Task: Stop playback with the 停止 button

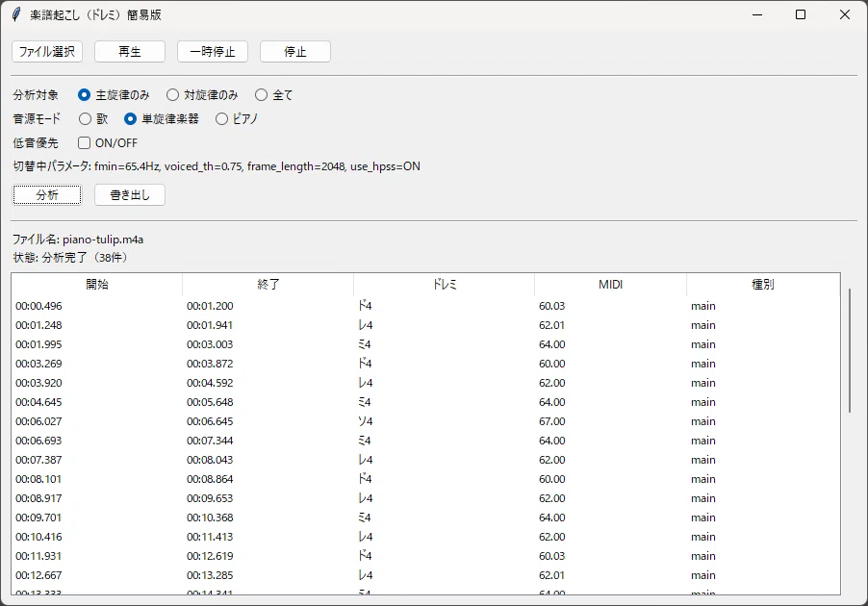Action: click(295, 52)
